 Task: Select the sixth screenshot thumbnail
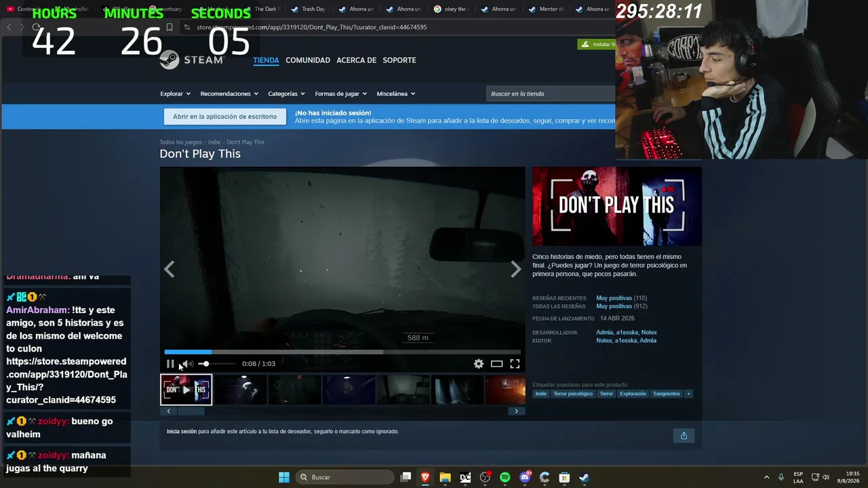(x=457, y=390)
